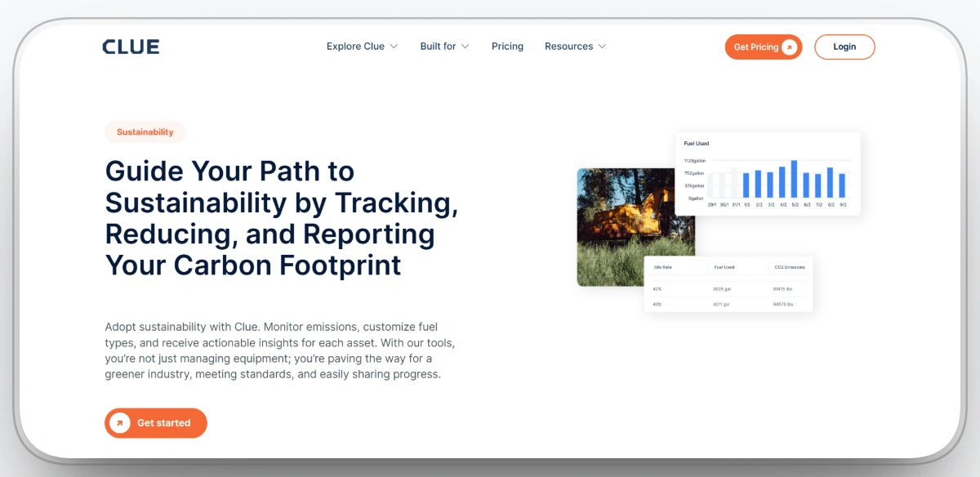Click the '752gallon' axis label
Image resolution: width=980 pixels, height=477 pixels.
(x=695, y=173)
